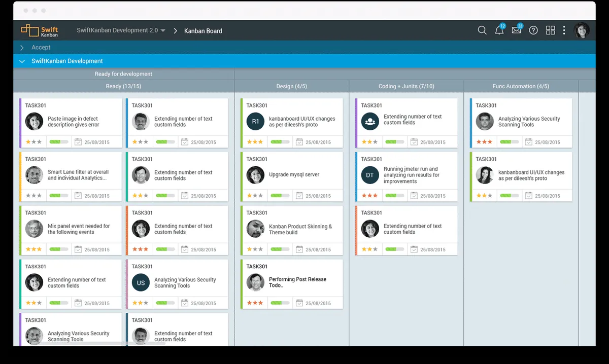Click calendar icon on Kanban Product Skinning card

click(x=299, y=249)
